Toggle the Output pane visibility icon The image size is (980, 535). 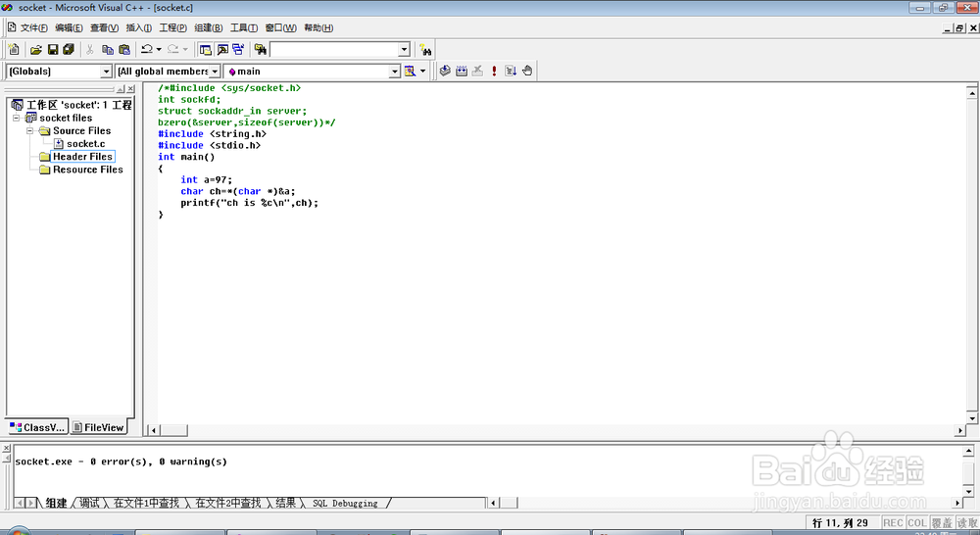221,49
